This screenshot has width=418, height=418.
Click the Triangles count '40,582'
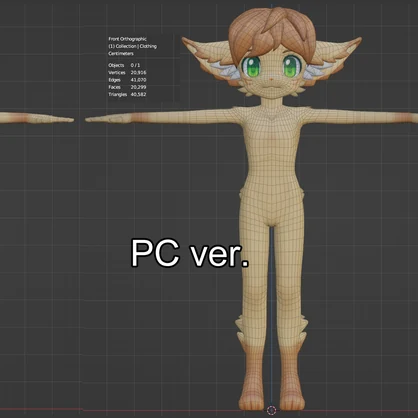(x=138, y=95)
